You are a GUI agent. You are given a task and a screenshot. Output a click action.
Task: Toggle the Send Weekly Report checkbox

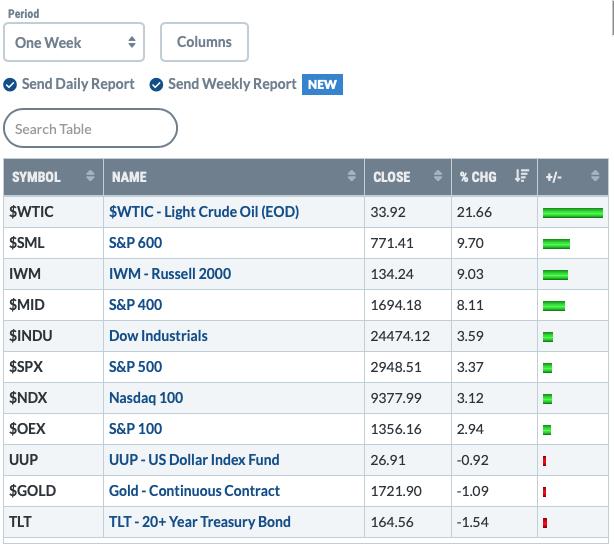tap(156, 85)
